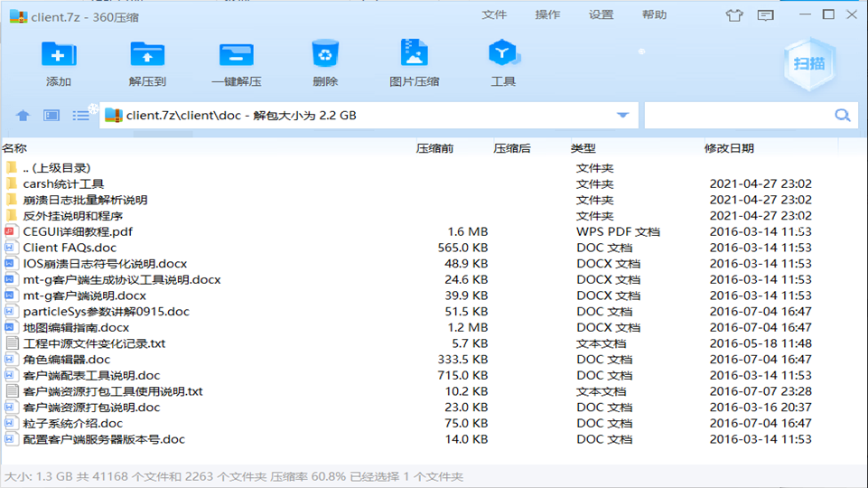Switch to list view mode
This screenshot has width=868, height=488.
coord(80,115)
